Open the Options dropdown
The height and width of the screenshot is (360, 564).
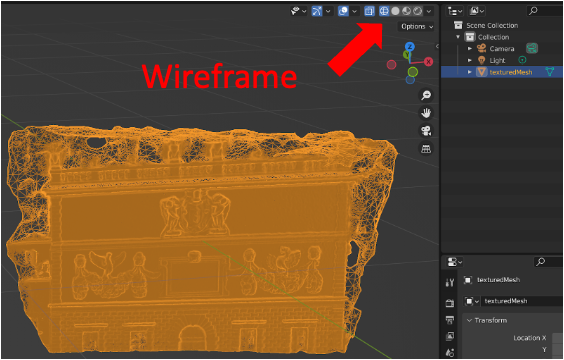(x=416, y=26)
